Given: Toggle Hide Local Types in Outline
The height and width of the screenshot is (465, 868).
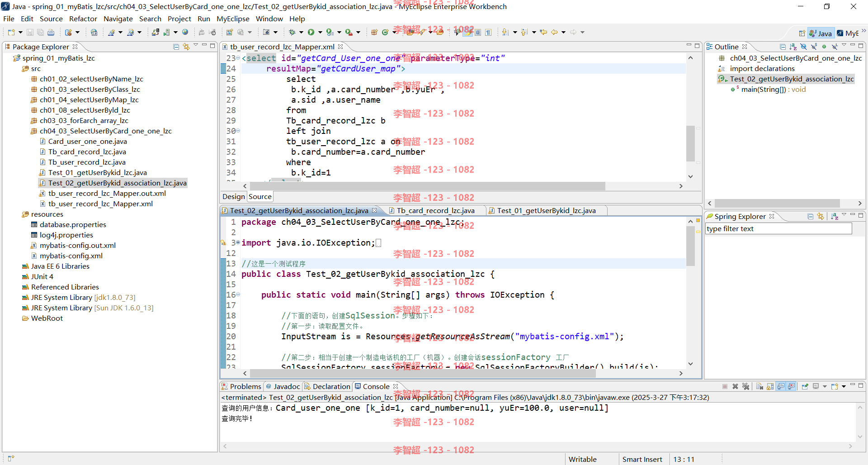Looking at the screenshot, I should click(835, 47).
